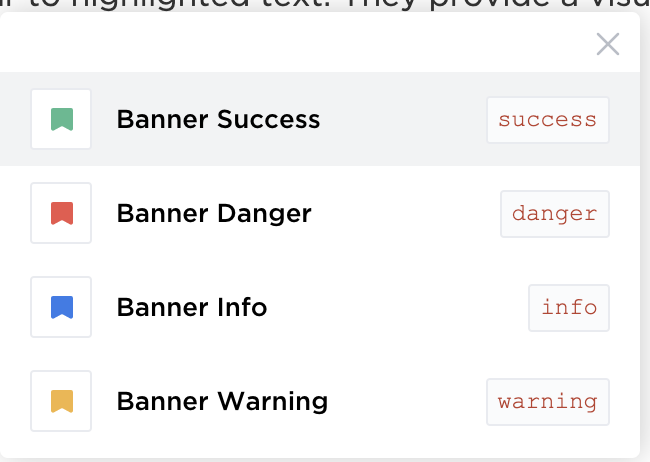Close the banner picker with the X
This screenshot has width=650, height=462.
[608, 44]
